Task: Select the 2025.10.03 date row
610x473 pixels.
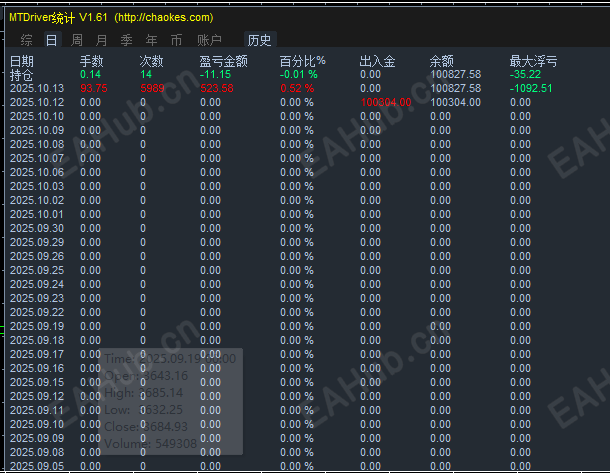Action: pos(37,186)
